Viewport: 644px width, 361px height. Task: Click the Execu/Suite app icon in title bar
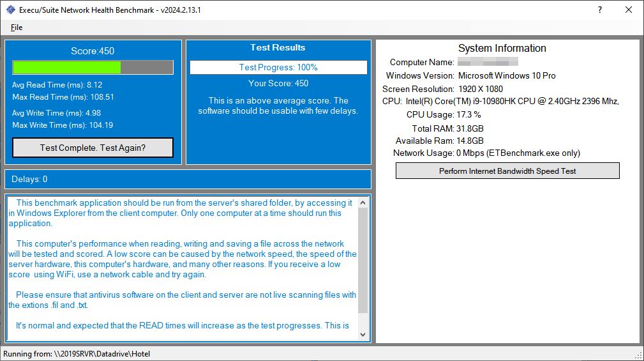[x=11, y=10]
